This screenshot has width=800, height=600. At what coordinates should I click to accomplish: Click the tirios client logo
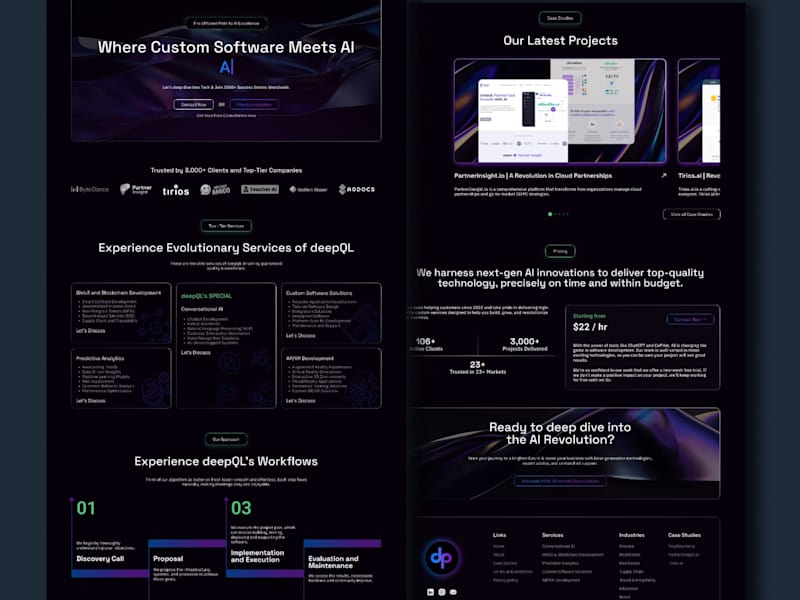click(x=176, y=190)
